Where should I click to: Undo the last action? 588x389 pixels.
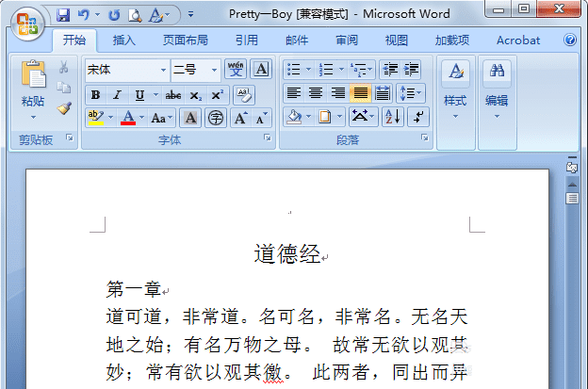coord(84,15)
